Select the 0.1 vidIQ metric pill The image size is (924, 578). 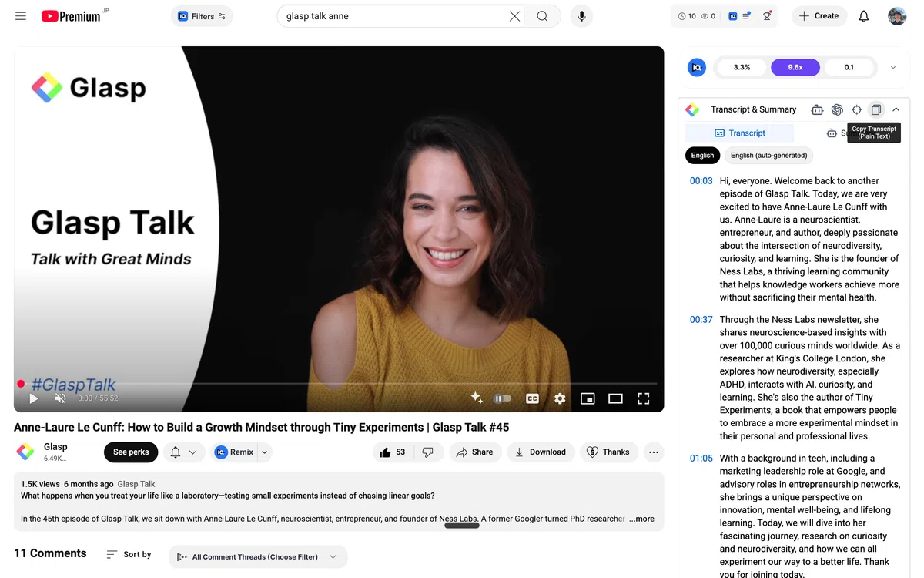(x=849, y=67)
